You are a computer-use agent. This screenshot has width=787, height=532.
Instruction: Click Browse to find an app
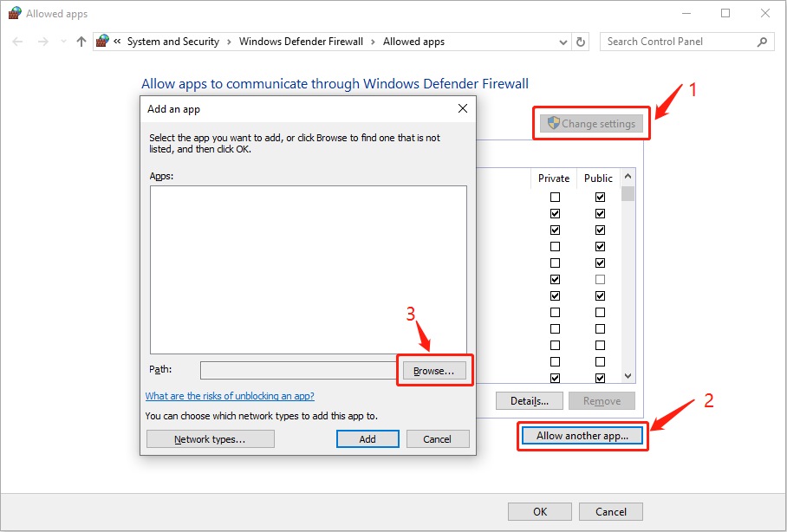(433, 371)
